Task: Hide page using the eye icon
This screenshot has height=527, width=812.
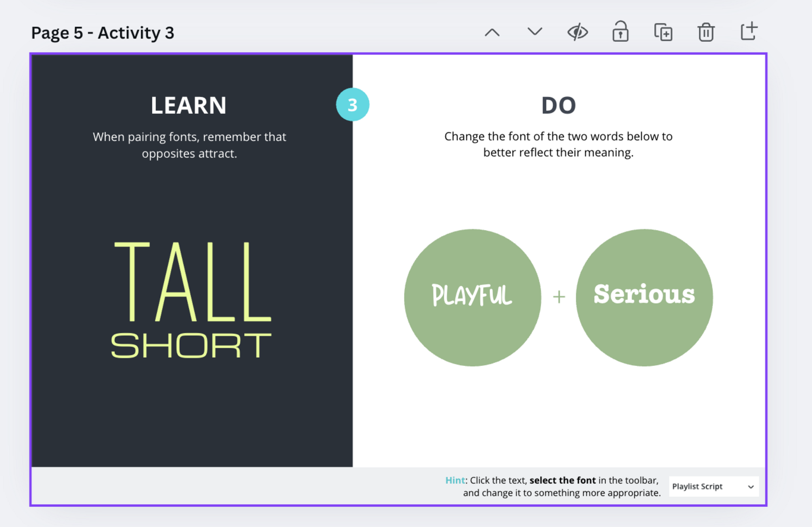Action: pos(577,32)
